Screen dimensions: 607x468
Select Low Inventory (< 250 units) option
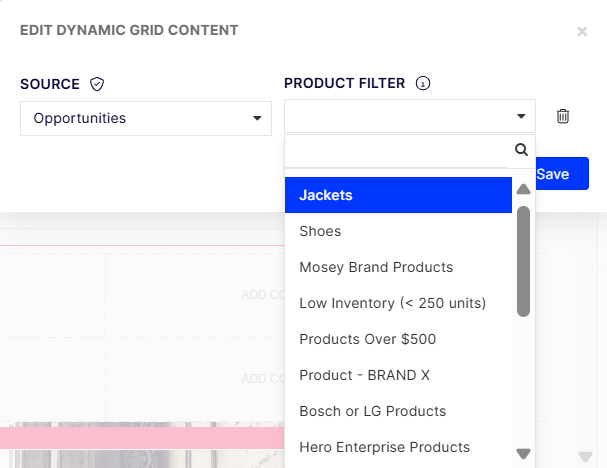tap(398, 303)
